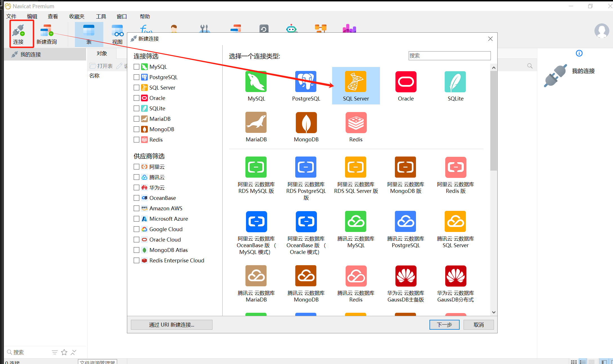
Task: Click the connection type search field
Action: (449, 56)
